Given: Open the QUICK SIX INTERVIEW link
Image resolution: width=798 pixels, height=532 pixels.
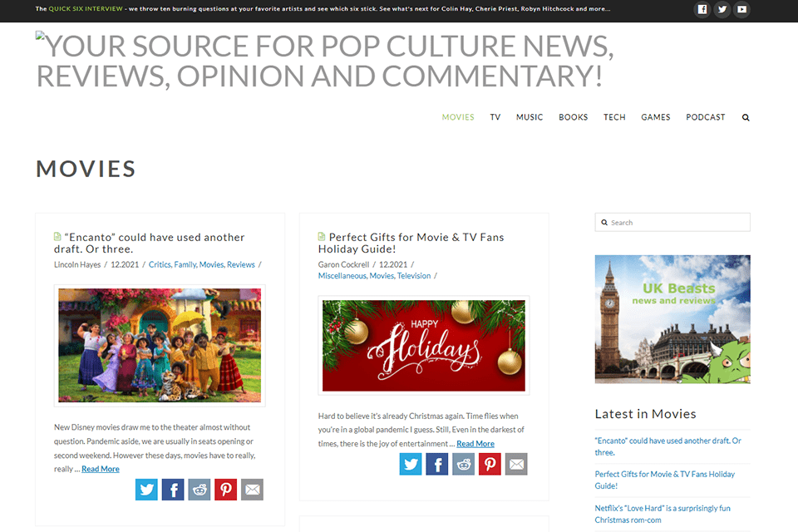Looking at the screenshot, I should [86, 8].
